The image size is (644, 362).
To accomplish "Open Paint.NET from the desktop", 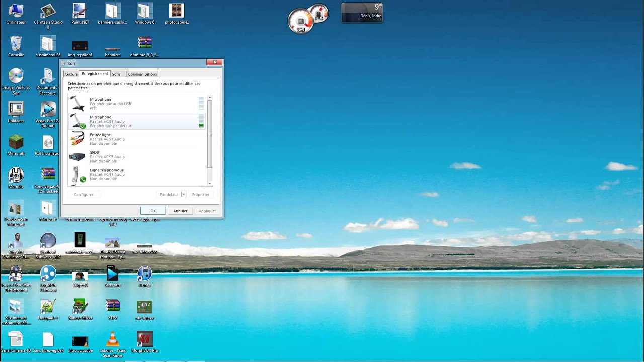I will click(x=80, y=14).
